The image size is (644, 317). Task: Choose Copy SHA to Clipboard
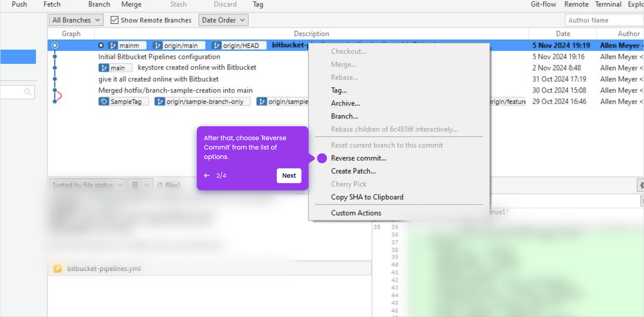point(367,197)
